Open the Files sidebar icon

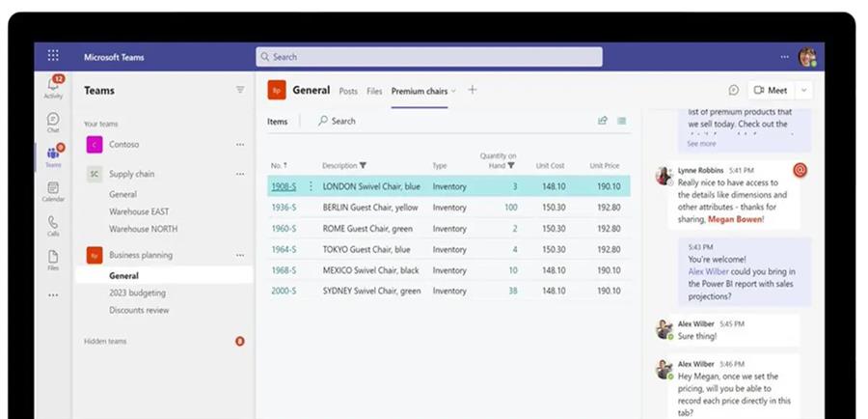(x=53, y=260)
